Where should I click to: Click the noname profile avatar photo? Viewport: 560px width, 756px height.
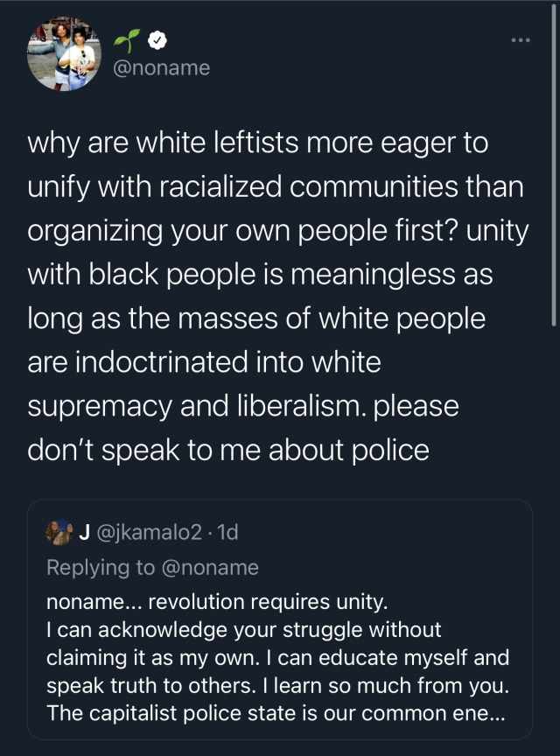point(65,54)
